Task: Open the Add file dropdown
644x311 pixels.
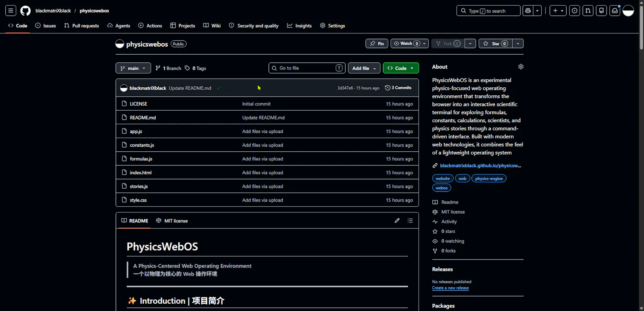Action: coord(364,68)
